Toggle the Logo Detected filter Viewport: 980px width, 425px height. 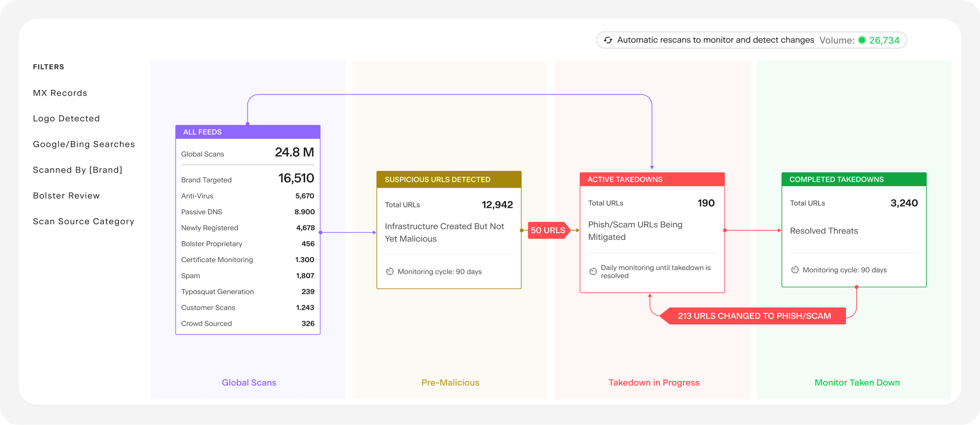coord(66,118)
